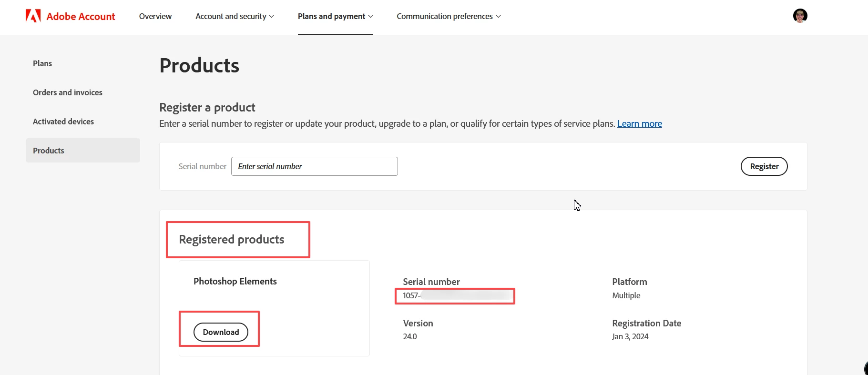Viewport: 868px width, 375px height.
Task: Expand Communication preferences menu
Action: click(449, 16)
